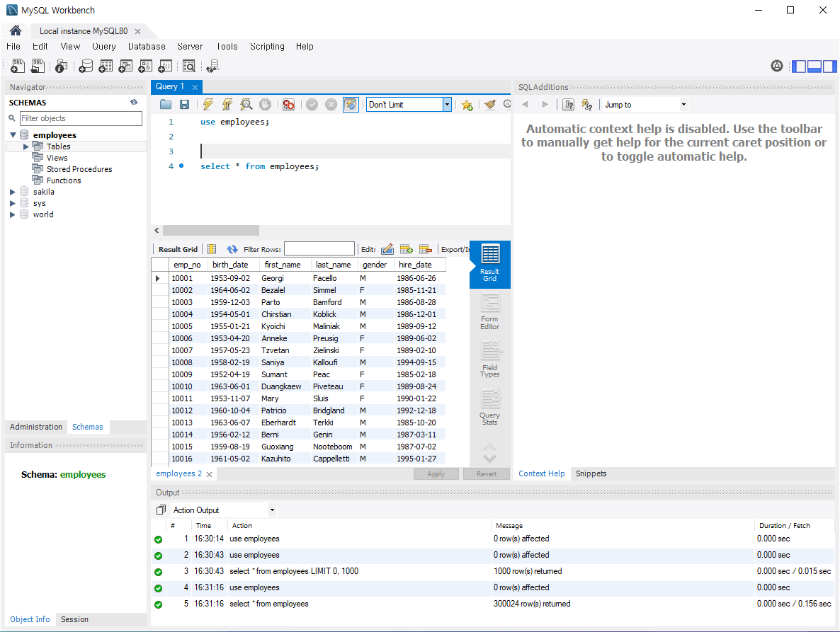Switch to the Session tab
840x632 pixels.
74,619
